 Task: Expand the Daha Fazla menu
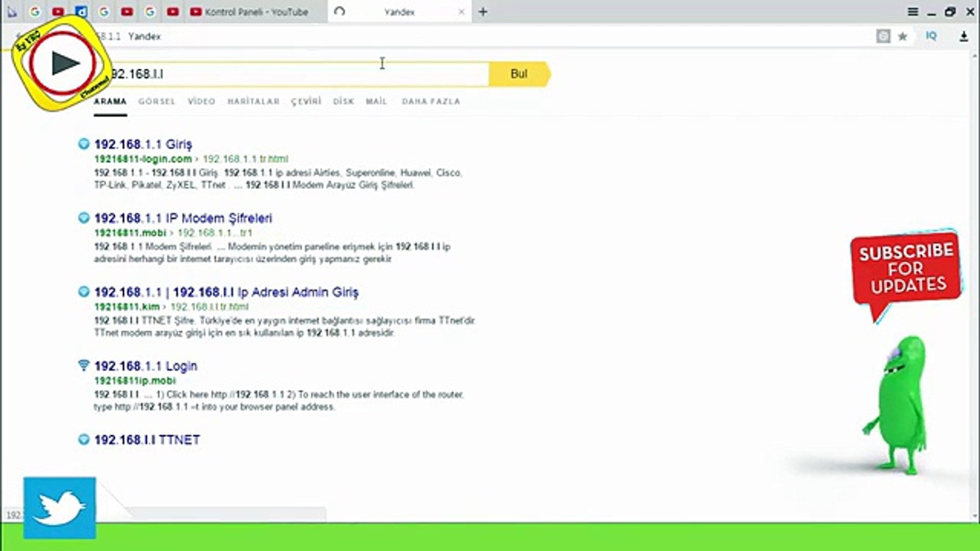(431, 101)
